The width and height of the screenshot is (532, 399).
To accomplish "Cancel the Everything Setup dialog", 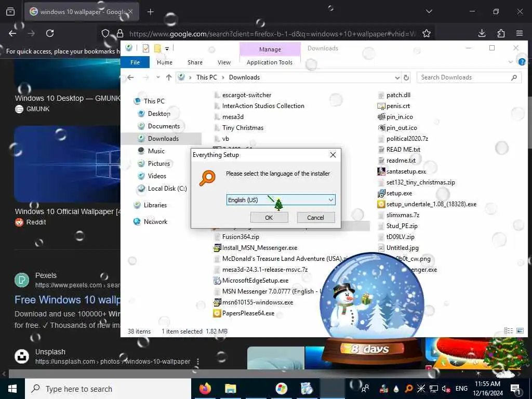I will [315, 218].
